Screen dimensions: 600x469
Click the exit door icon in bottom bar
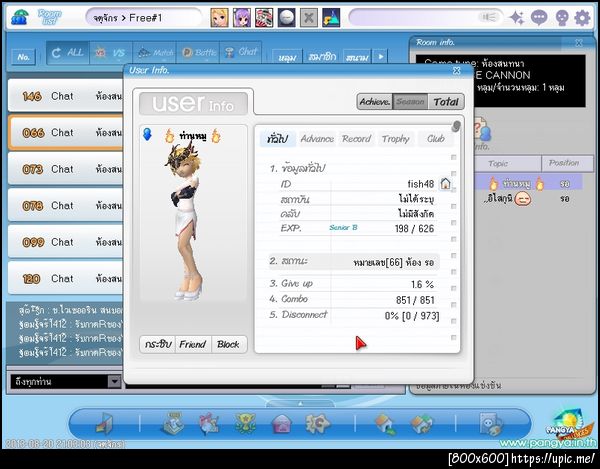[105, 424]
